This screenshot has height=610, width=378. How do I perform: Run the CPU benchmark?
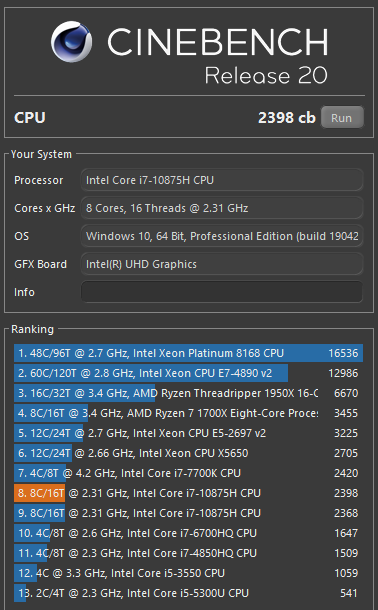coord(342,117)
